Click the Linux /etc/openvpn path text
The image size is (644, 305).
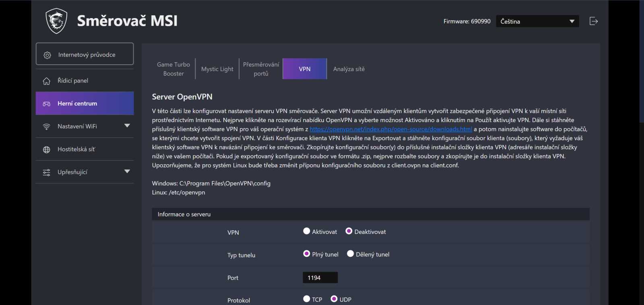coord(178,192)
